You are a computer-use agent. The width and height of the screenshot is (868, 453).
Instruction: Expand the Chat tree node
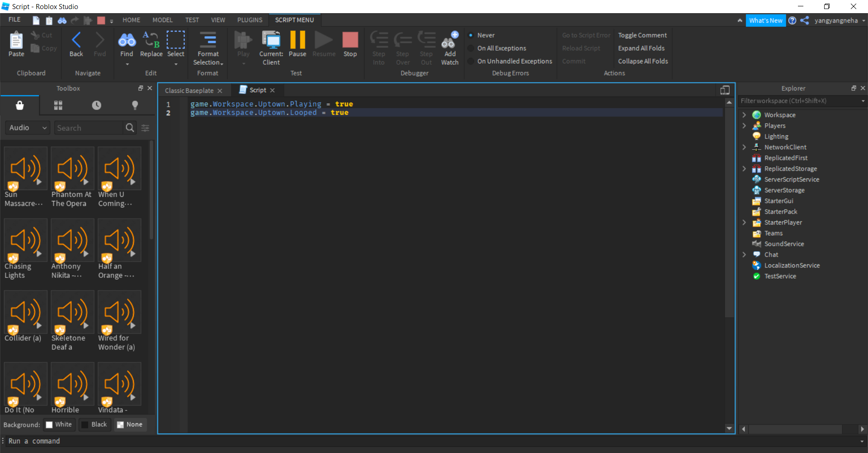(744, 255)
